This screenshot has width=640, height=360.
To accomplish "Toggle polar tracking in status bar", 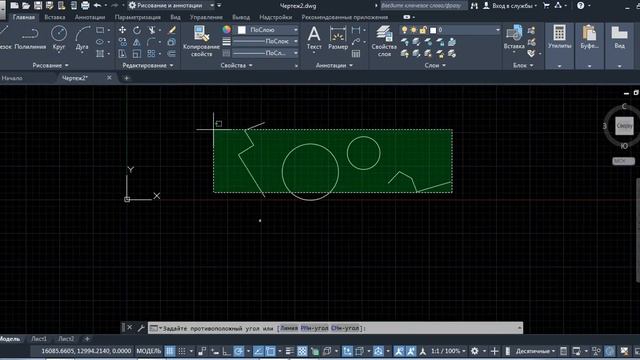I will point(239,351).
